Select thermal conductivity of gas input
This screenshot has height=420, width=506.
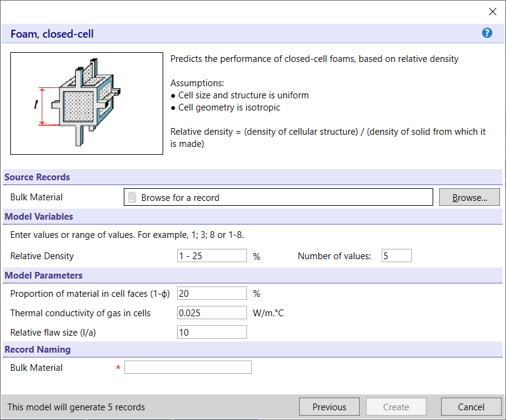(x=212, y=313)
